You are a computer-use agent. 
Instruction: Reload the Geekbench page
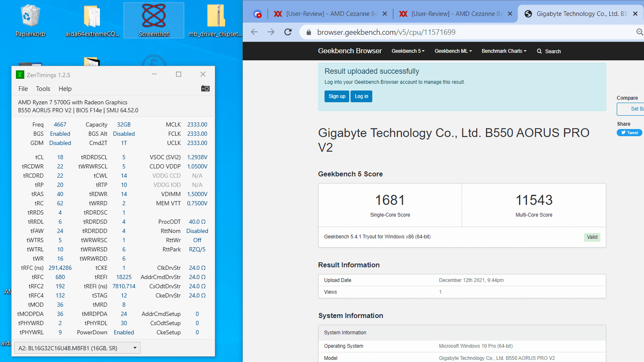[288, 32]
